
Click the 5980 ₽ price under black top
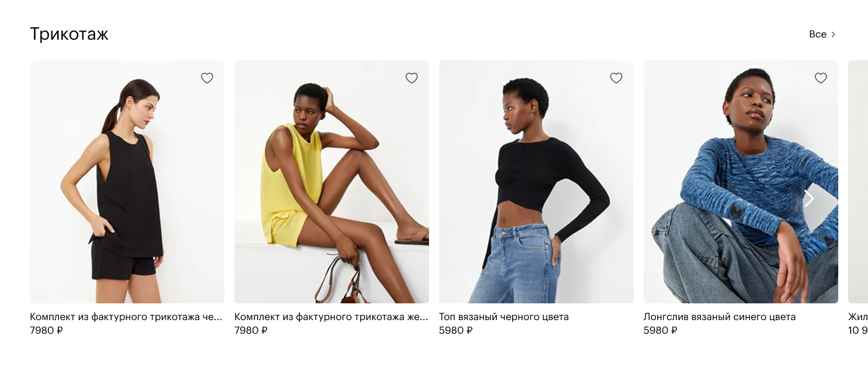(456, 331)
